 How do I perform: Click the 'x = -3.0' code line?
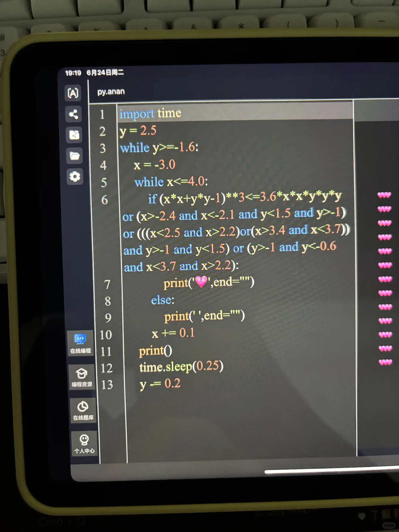(x=154, y=164)
